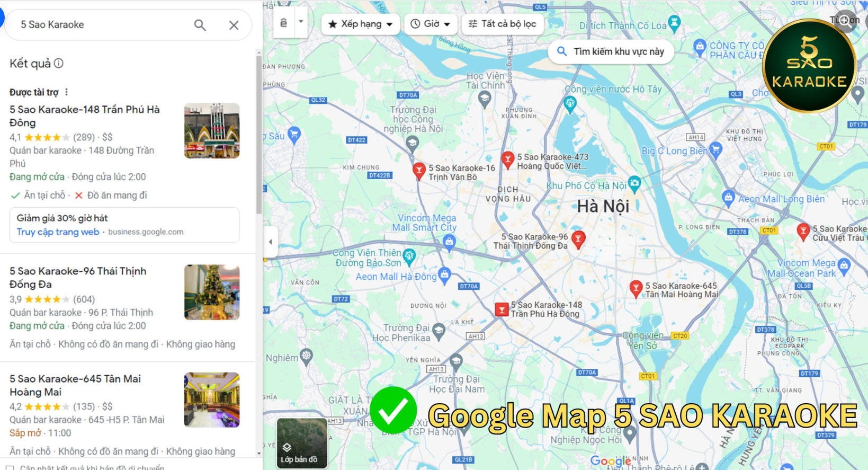Click Học Viện Tài Chính school marker

pyautogui.click(x=484, y=98)
